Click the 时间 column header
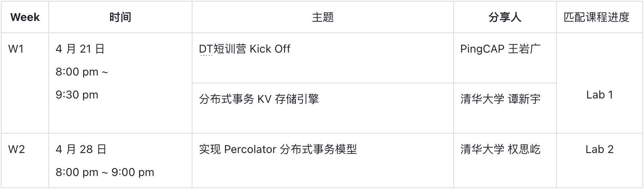The image size is (644, 189). pyautogui.click(x=120, y=17)
